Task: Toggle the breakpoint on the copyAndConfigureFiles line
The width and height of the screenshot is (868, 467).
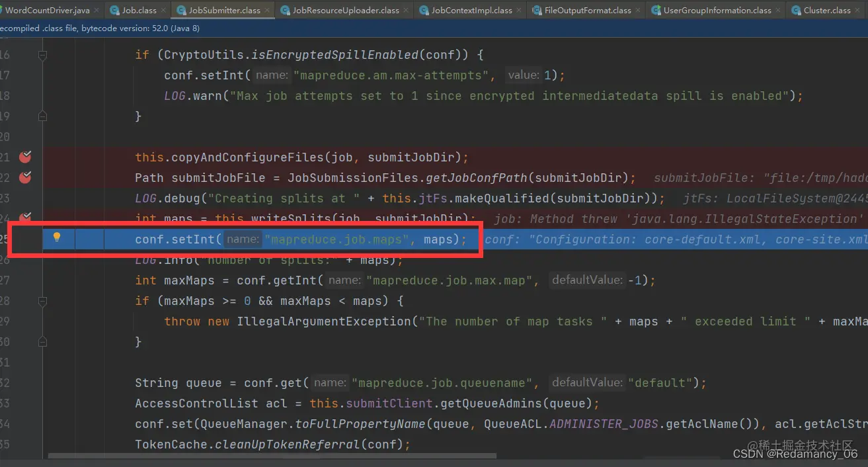Action: point(25,157)
